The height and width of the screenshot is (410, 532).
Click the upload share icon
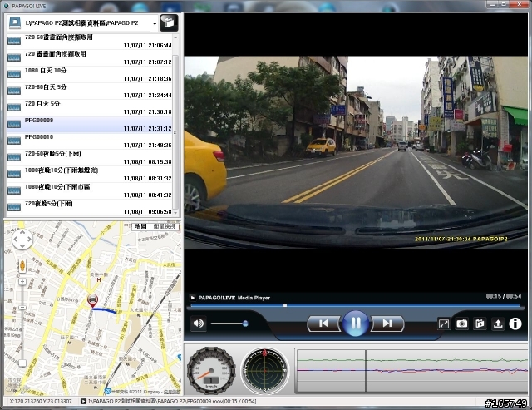498,324
